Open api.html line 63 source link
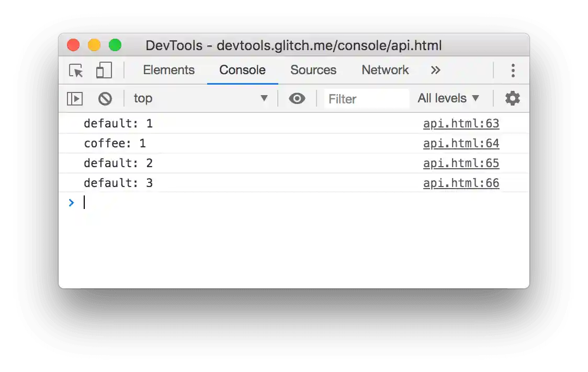The height and width of the screenshot is (372, 588). click(461, 123)
